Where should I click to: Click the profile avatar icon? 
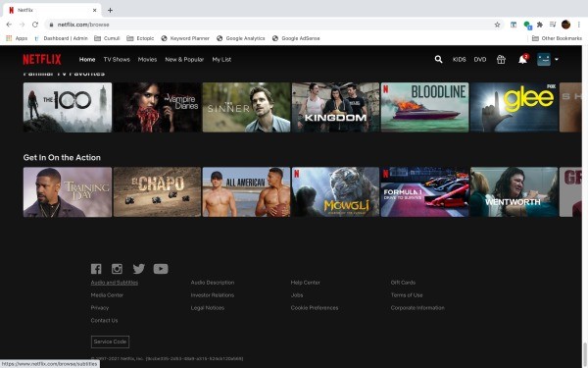click(544, 59)
